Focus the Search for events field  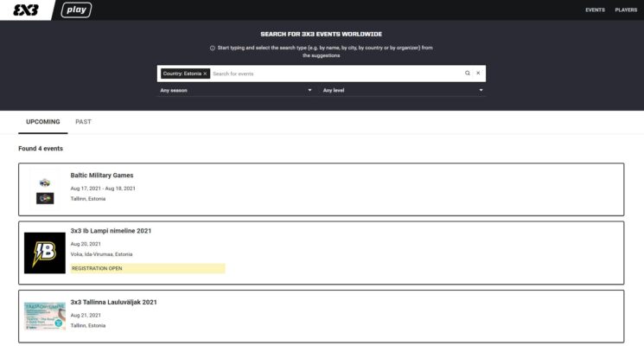333,74
